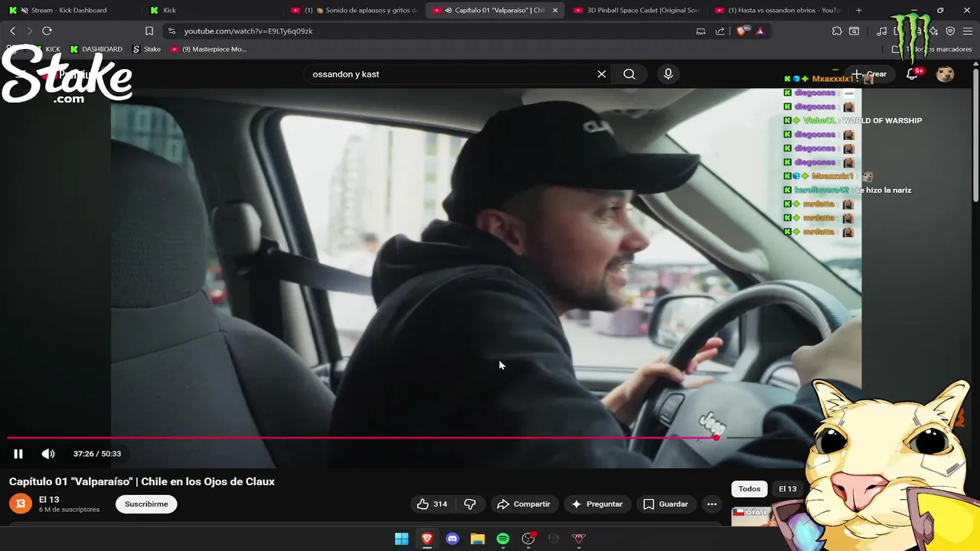Open the El 13 channel name link
Screen dimensions: 980x551
pyautogui.click(x=49, y=500)
